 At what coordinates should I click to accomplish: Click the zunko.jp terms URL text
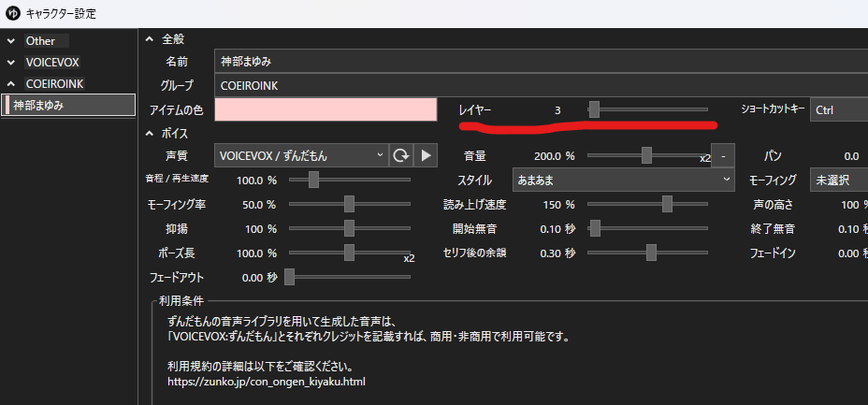pyautogui.click(x=267, y=382)
